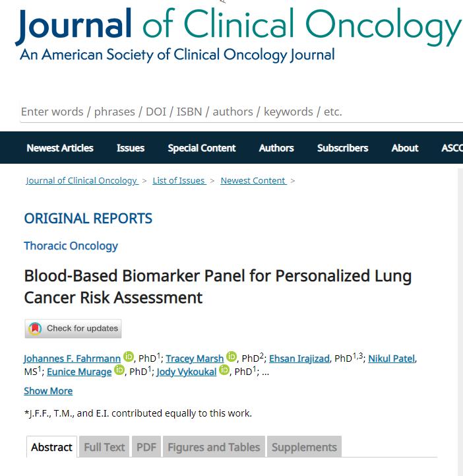Go to List of Issues breadcrumb
Image resolution: width=463 pixels, height=476 pixels.
coord(179,180)
